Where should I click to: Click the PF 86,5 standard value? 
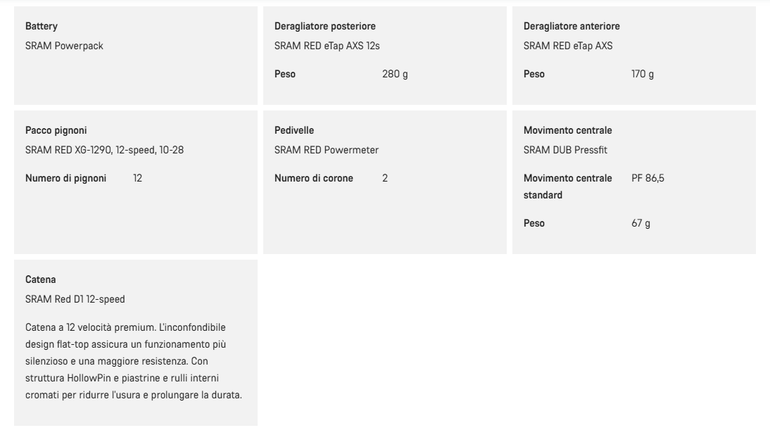tap(647, 178)
